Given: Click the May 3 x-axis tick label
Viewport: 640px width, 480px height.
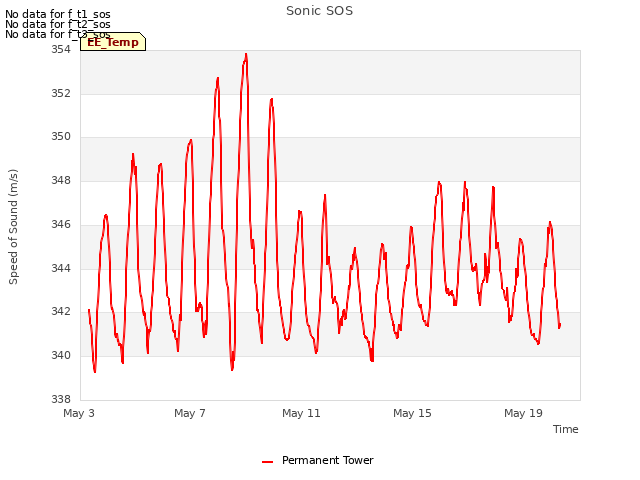Looking at the screenshot, I should 79,413.
